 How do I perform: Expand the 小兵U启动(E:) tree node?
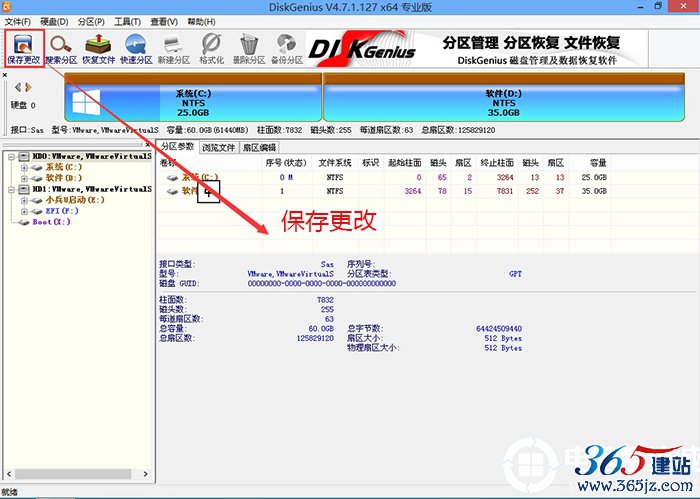coord(25,200)
